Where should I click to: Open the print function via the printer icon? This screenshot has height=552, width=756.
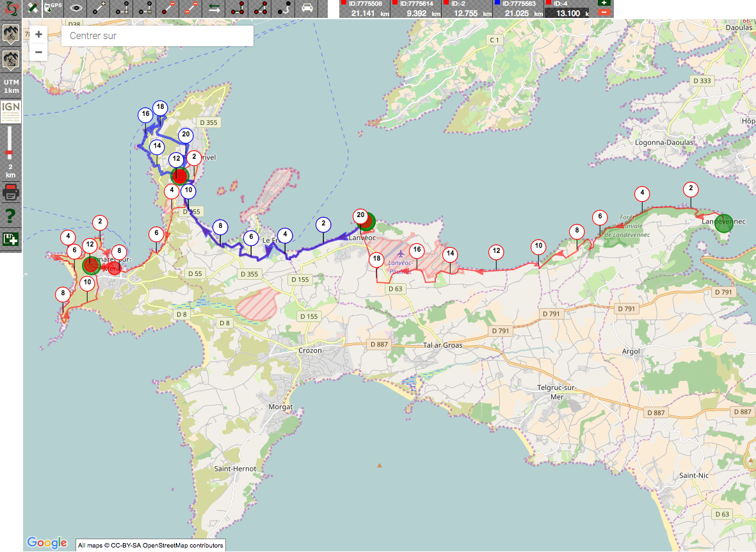11,191
